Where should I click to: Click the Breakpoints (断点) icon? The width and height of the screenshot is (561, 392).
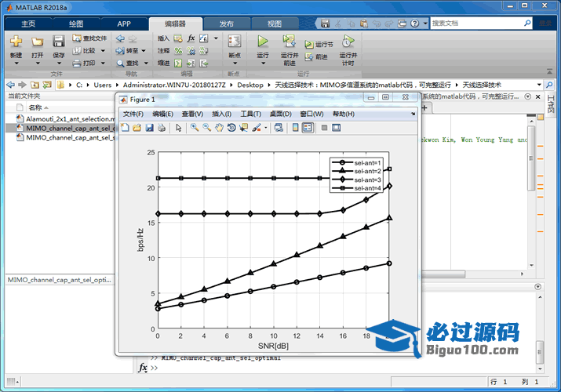tap(235, 42)
